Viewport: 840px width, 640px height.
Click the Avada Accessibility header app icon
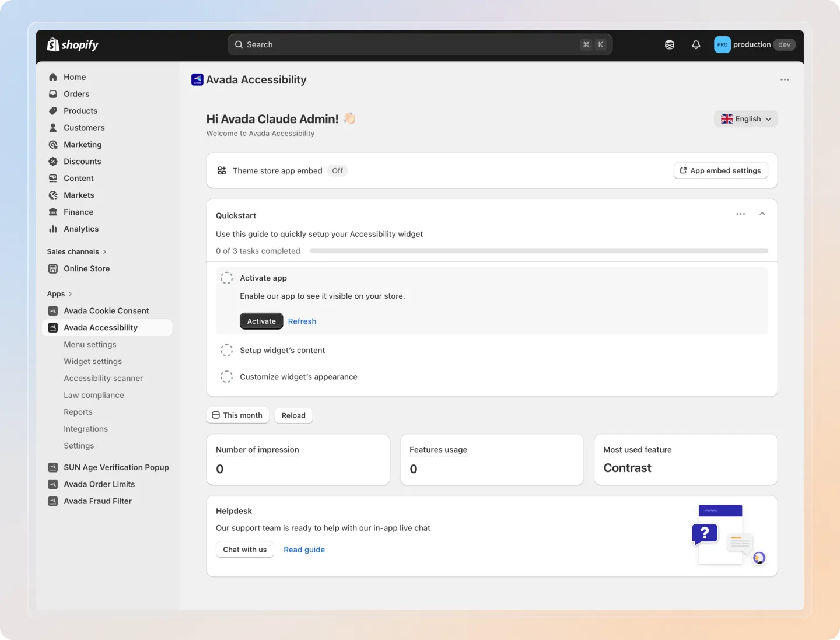197,80
